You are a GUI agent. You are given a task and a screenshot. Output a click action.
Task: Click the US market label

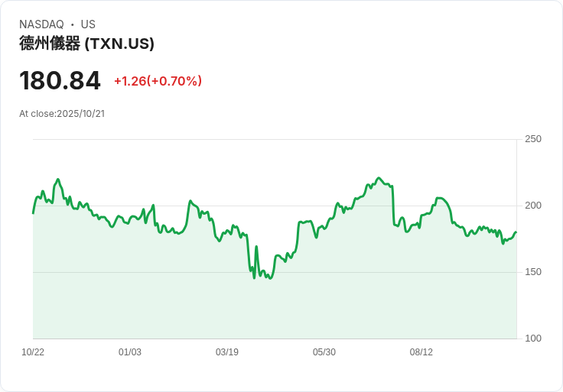[x=88, y=24]
